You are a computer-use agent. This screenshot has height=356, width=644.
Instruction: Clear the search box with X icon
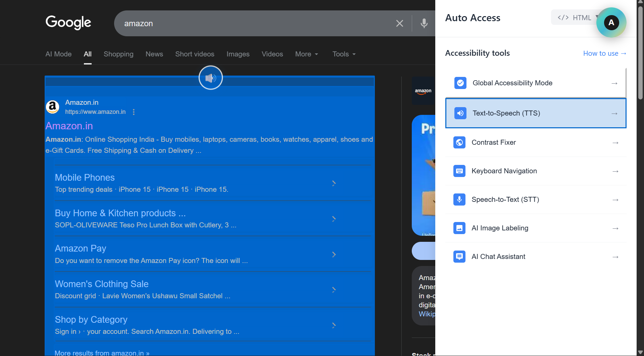[x=399, y=24]
